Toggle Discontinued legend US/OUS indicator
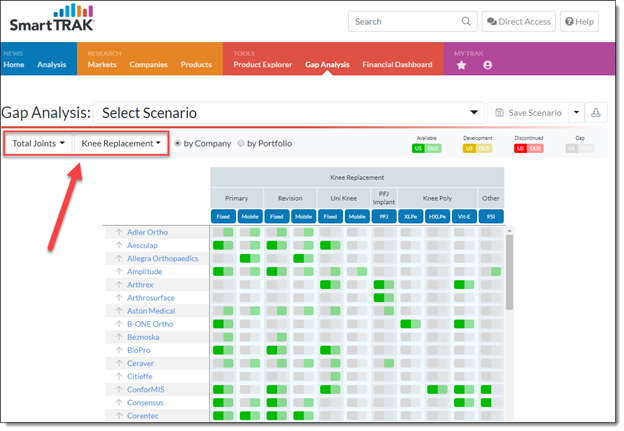Screen dimensions: 624x431 pyautogui.click(x=528, y=148)
